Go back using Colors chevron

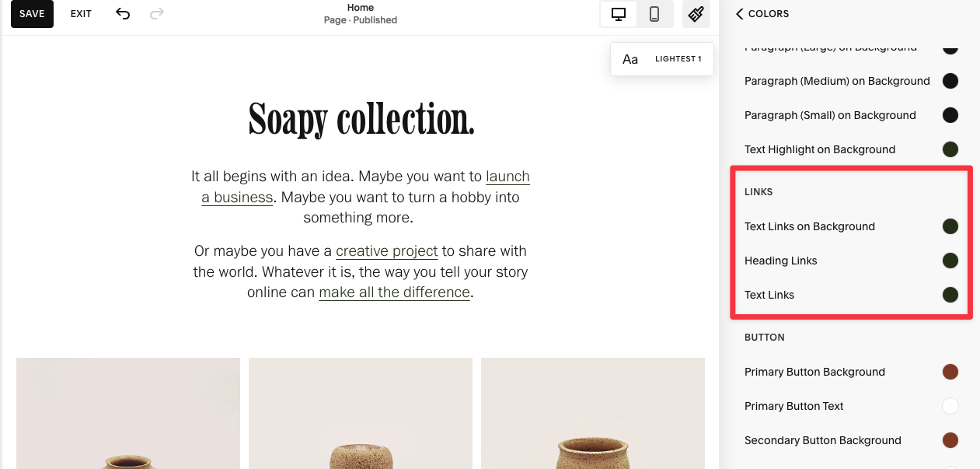point(739,13)
